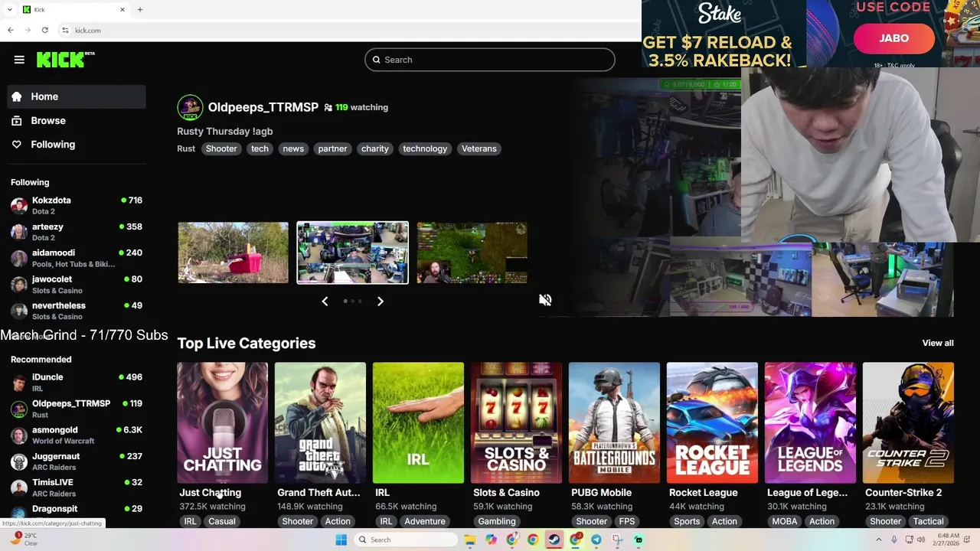Open File Explorer from taskbar
The height and width of the screenshot is (551, 980).
[470, 540]
